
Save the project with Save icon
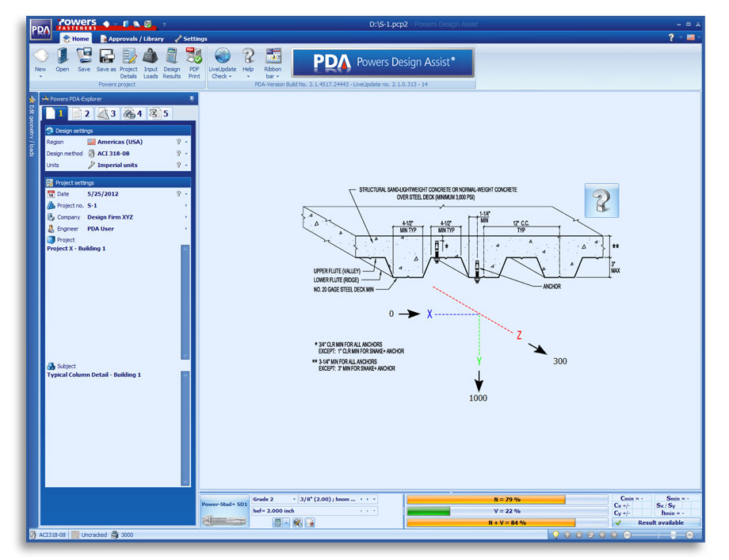click(84, 57)
